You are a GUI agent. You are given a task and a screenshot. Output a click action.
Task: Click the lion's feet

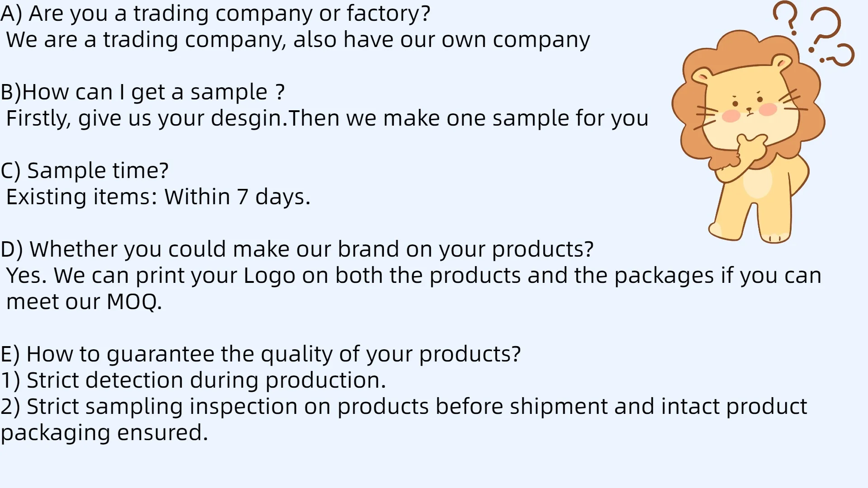tap(750, 231)
